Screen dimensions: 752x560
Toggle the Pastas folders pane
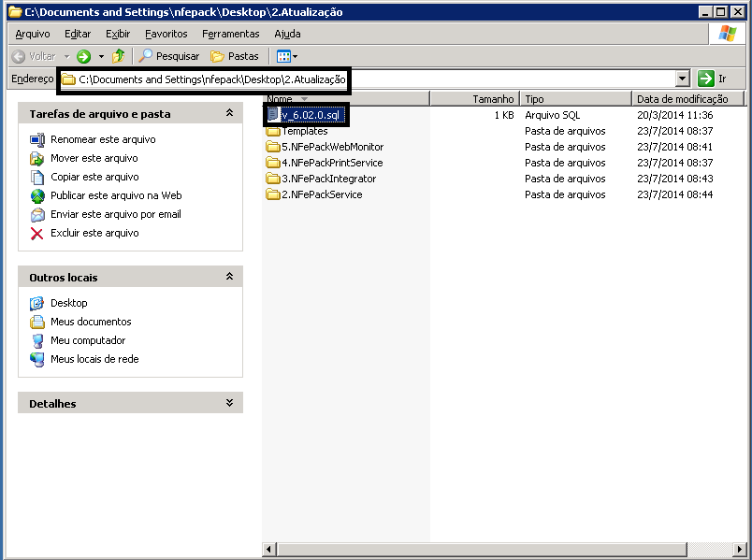[x=235, y=56]
